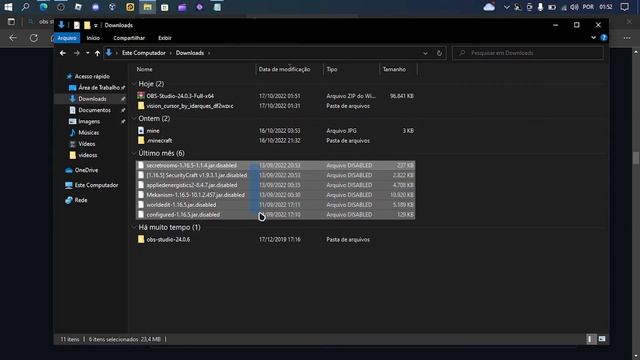Go up one folder level
The height and width of the screenshot is (360, 640).
point(97,53)
